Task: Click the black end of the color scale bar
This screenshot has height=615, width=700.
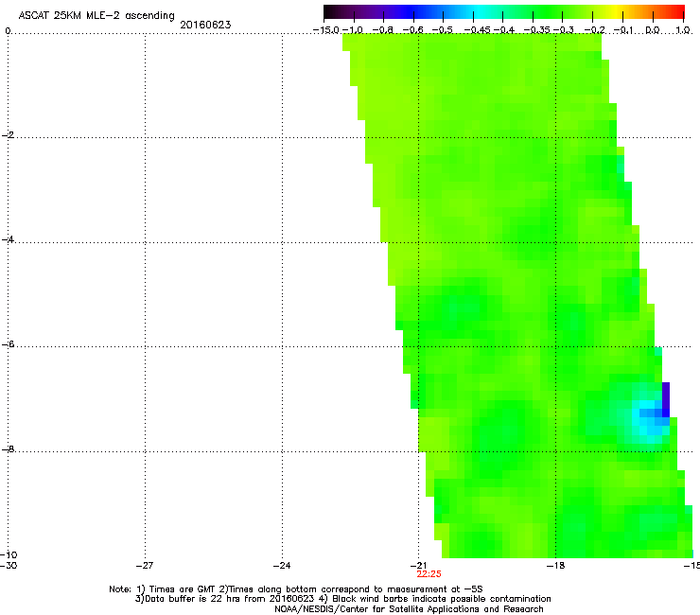Action: pyautogui.click(x=329, y=12)
